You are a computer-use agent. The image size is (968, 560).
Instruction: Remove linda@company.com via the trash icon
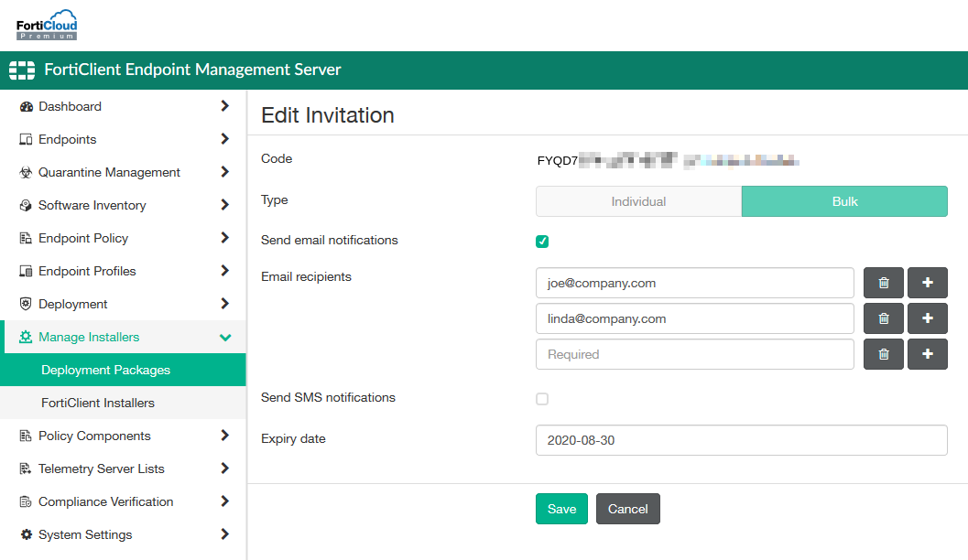pyautogui.click(x=883, y=318)
